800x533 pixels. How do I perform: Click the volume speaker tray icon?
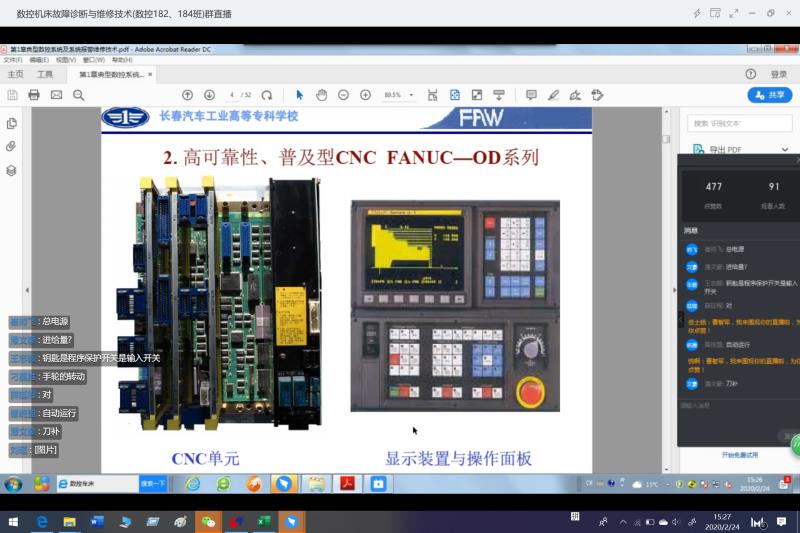pos(676,522)
